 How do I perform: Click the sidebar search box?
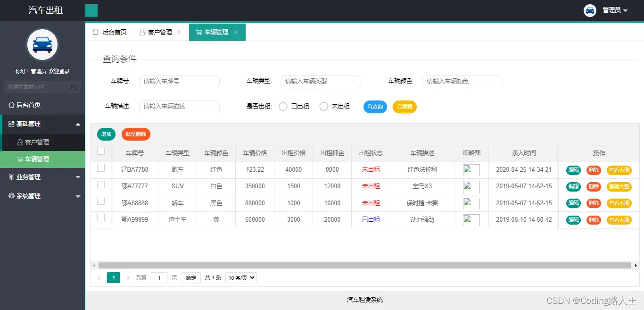42,87
